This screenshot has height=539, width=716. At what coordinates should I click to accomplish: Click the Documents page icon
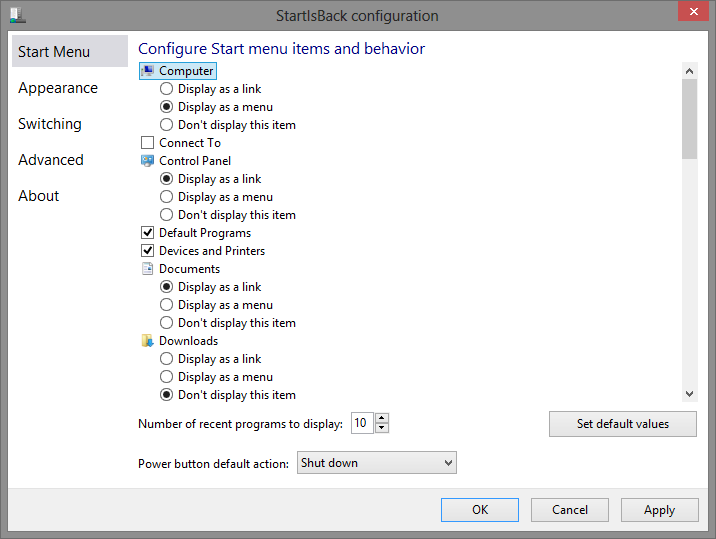(x=147, y=269)
